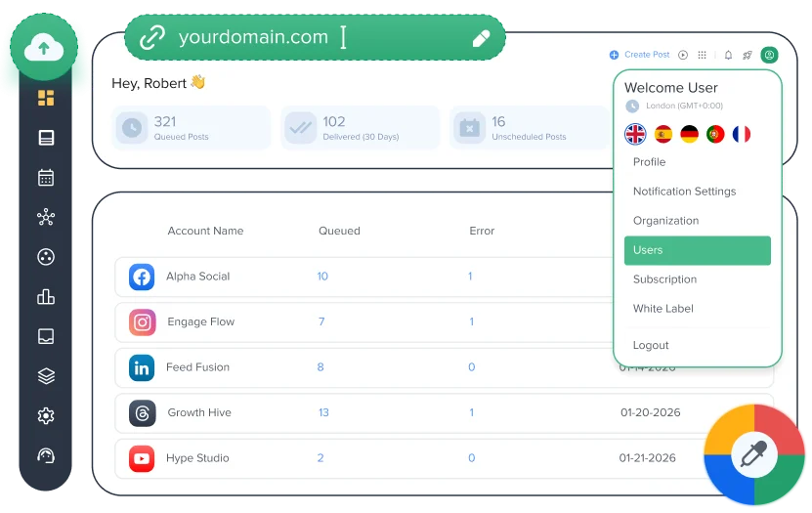Open the inbox tray icon in sidebar
The image size is (812, 513).
(x=46, y=336)
